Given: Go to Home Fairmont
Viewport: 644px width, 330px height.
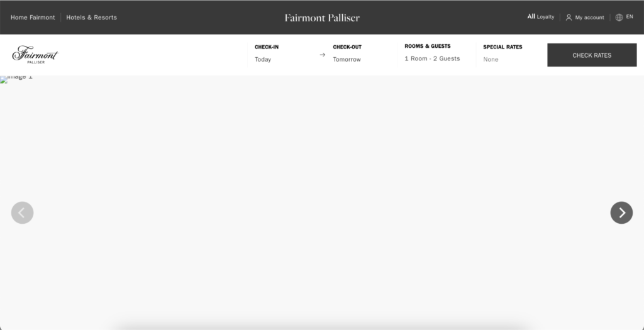Looking at the screenshot, I should tap(33, 17).
